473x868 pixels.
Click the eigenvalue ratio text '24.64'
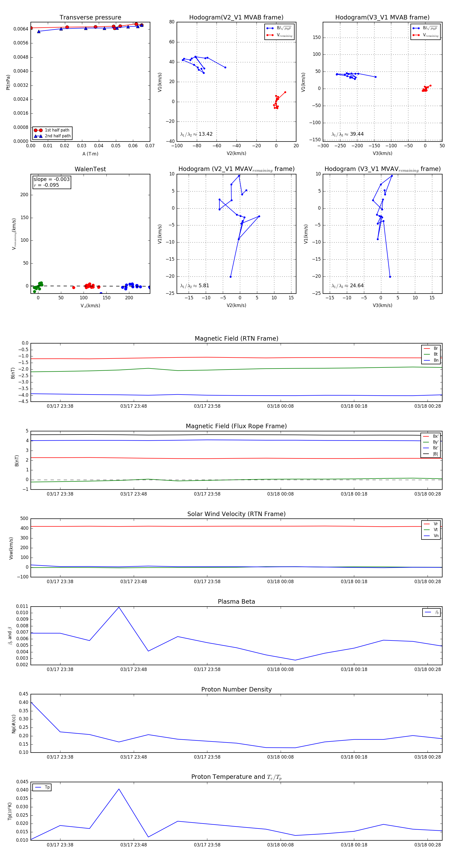(357, 285)
